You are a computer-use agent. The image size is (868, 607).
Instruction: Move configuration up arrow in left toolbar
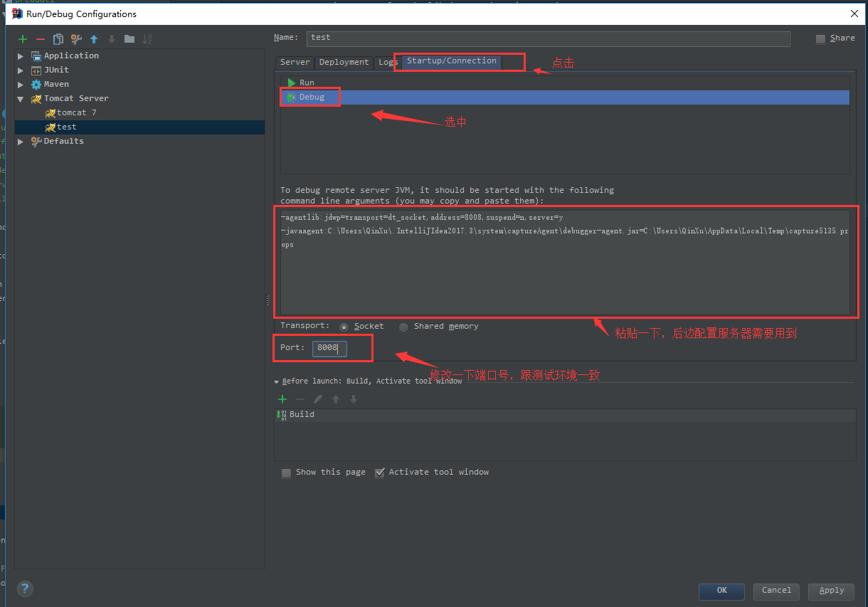point(94,39)
